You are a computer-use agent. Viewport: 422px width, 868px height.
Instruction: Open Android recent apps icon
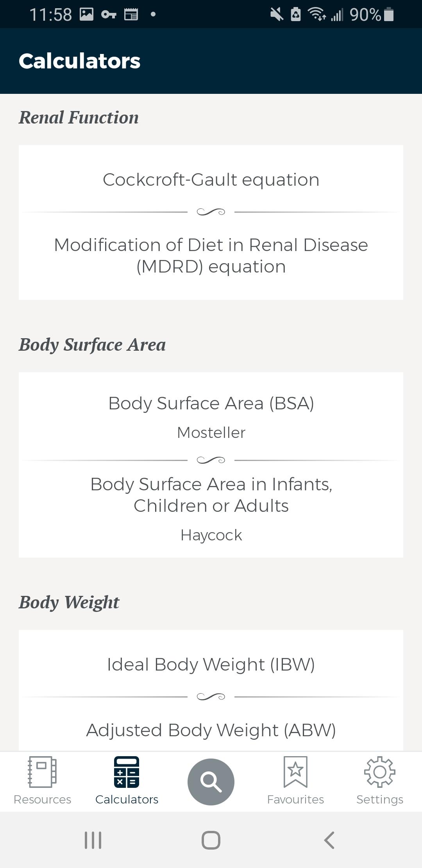pos(93,840)
